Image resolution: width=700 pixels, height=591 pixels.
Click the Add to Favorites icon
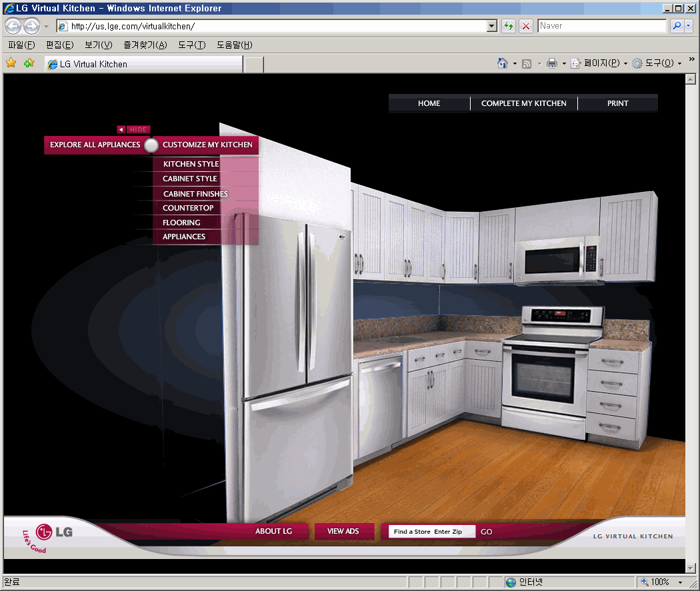[29, 63]
